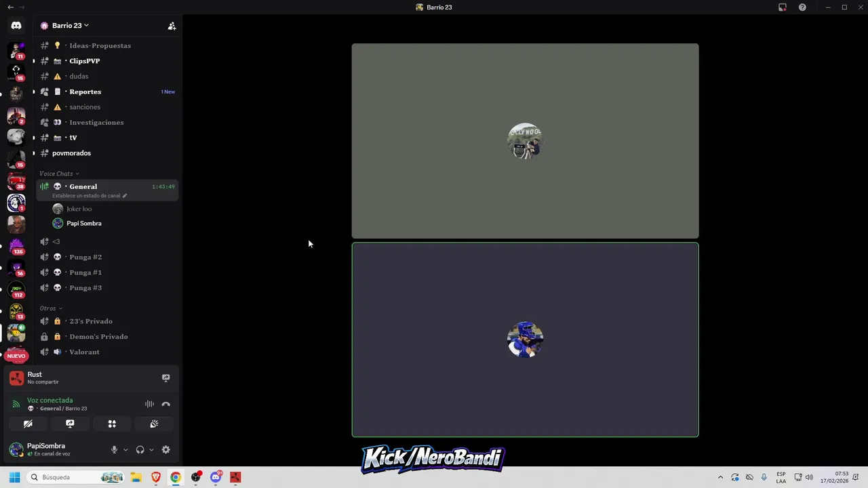This screenshot has width=868, height=488.
Task: Collapse the Otros category
Action: point(50,308)
